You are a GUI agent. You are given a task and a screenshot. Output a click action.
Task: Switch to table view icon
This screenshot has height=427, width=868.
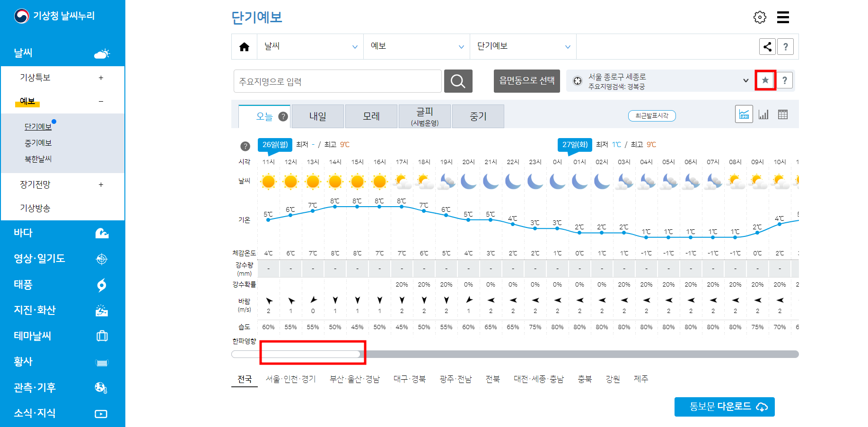click(782, 114)
